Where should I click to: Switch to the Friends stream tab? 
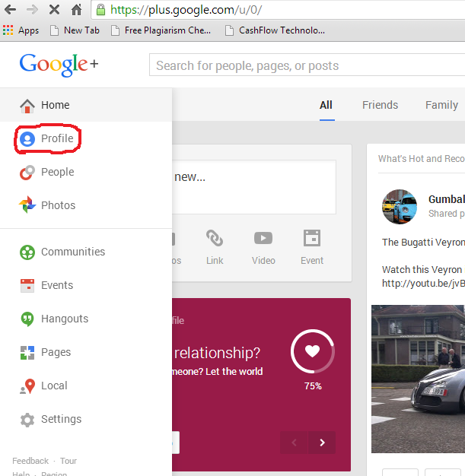click(x=380, y=105)
